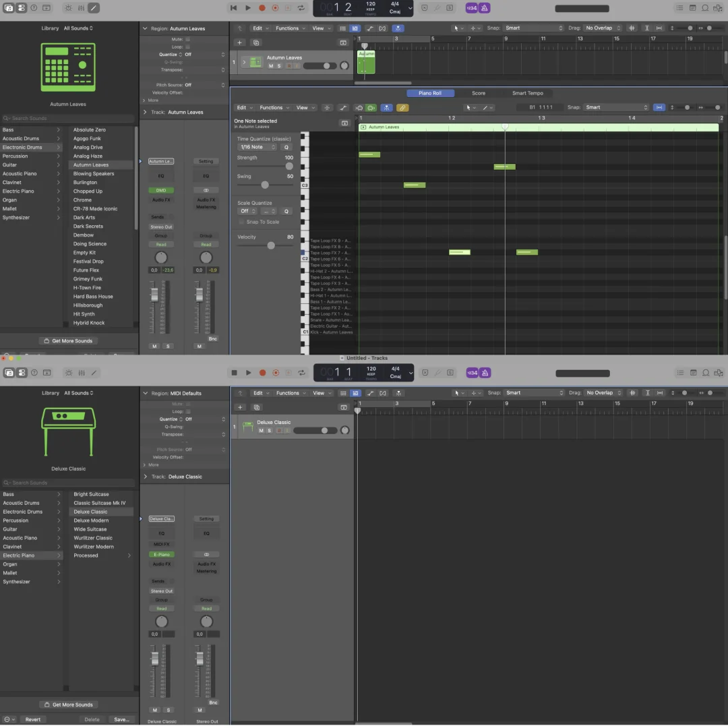
Task: Click the Revert button in the Library
Action: [33, 719]
